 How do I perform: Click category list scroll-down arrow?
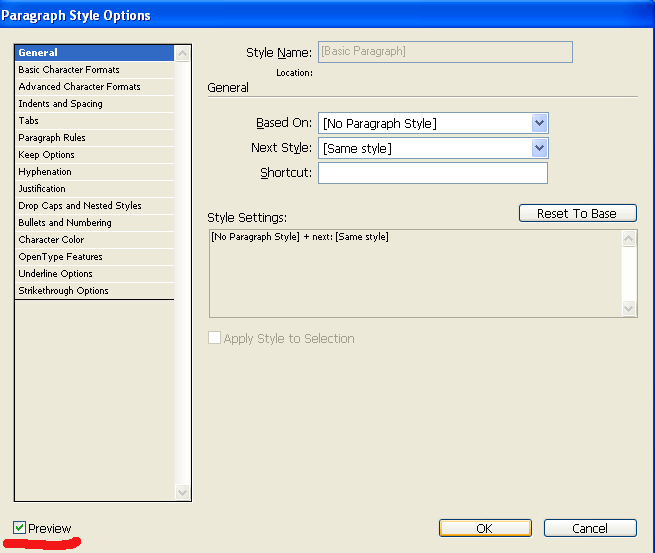point(183,492)
